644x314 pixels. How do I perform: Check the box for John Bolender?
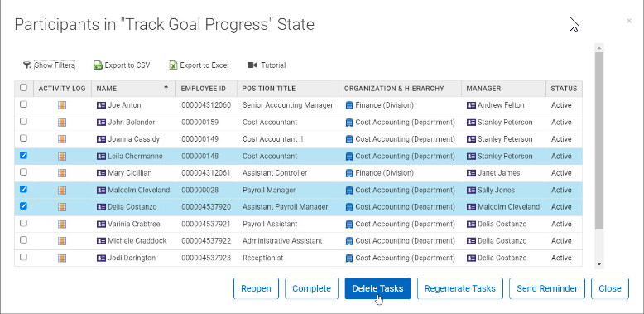pos(23,121)
